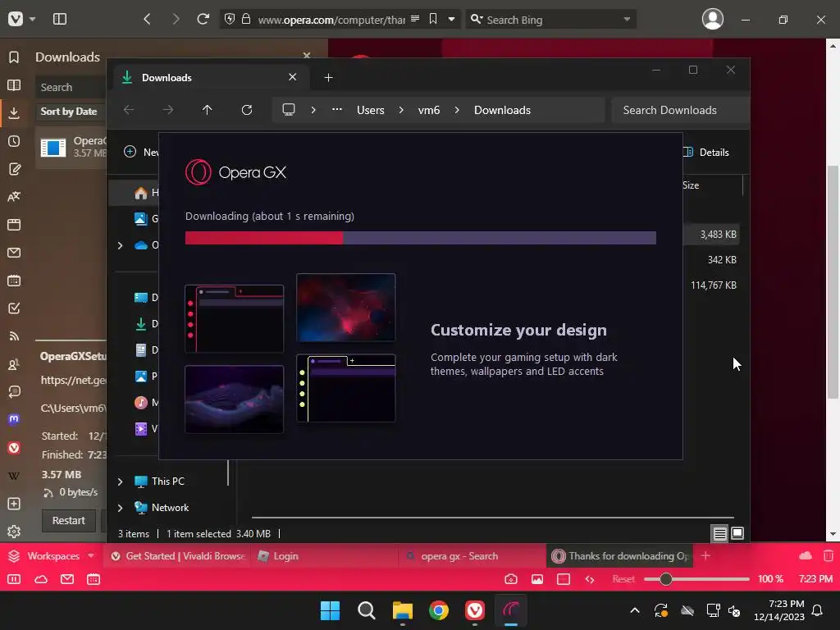This screenshot has width=840, height=630.
Task: Switch to Get Started Vivaldi Browser tab
Action: pos(178,556)
